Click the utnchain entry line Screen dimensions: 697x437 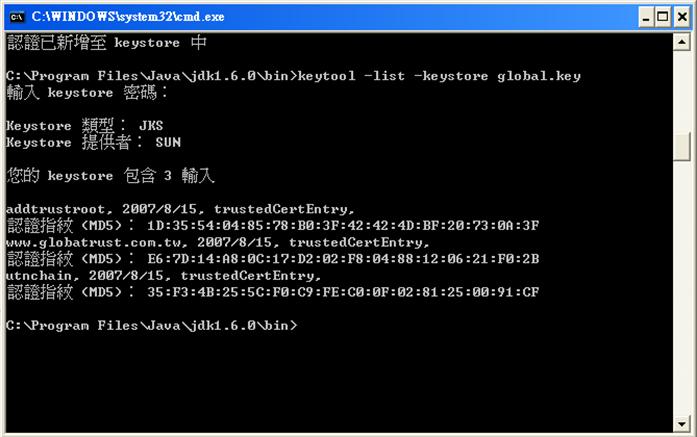point(164,276)
